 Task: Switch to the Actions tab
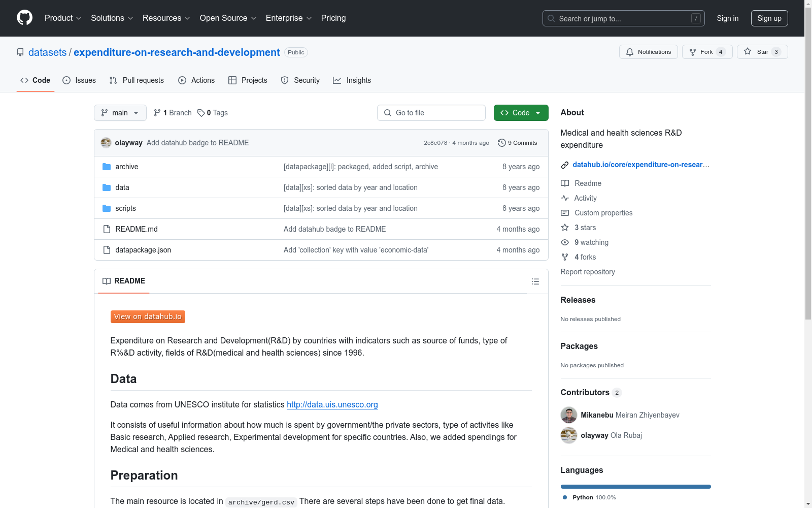(x=196, y=80)
